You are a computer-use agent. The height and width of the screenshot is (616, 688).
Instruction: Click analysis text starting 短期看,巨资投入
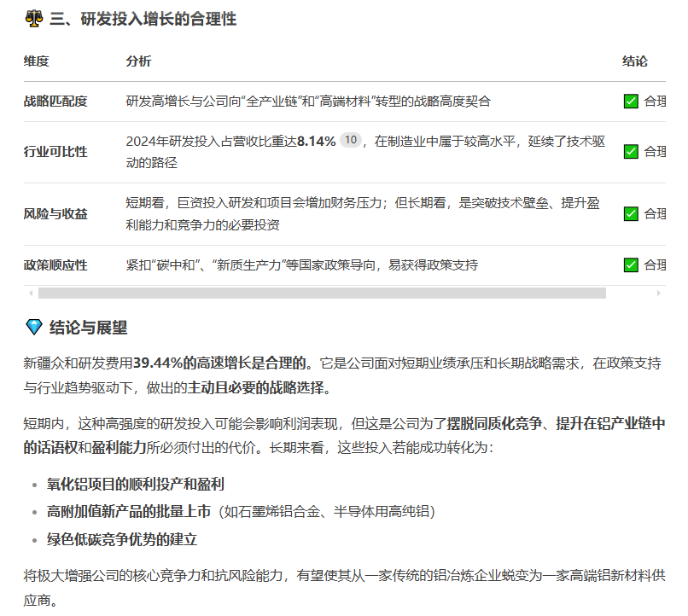(x=363, y=214)
